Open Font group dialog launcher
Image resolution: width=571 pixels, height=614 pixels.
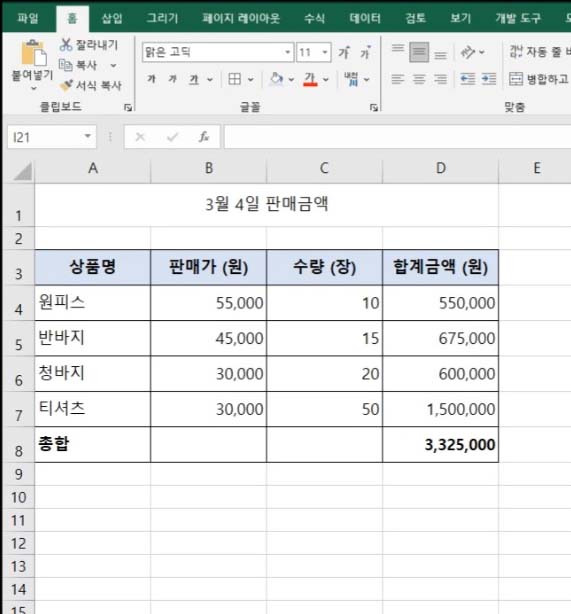(374, 107)
